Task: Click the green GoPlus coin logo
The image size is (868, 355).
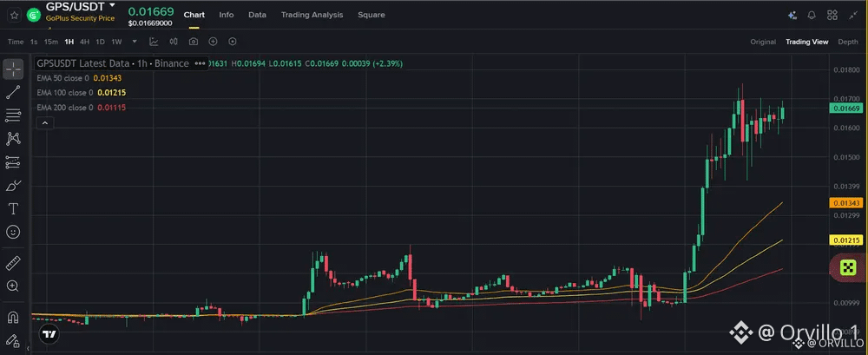Action: (x=34, y=16)
